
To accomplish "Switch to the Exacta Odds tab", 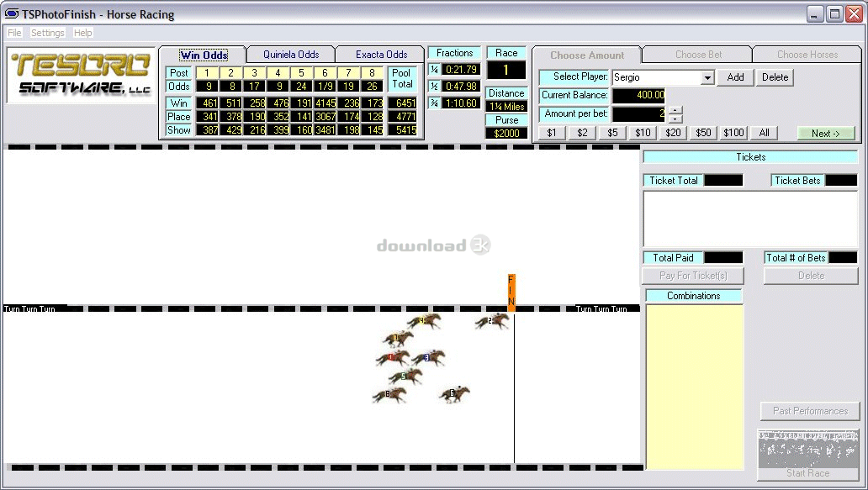I will (381, 55).
